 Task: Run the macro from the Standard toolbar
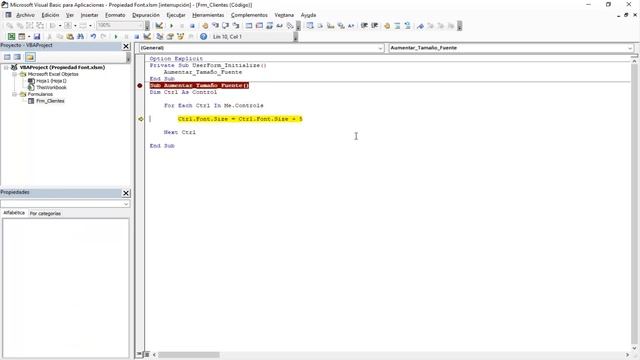pyautogui.click(x=116, y=37)
